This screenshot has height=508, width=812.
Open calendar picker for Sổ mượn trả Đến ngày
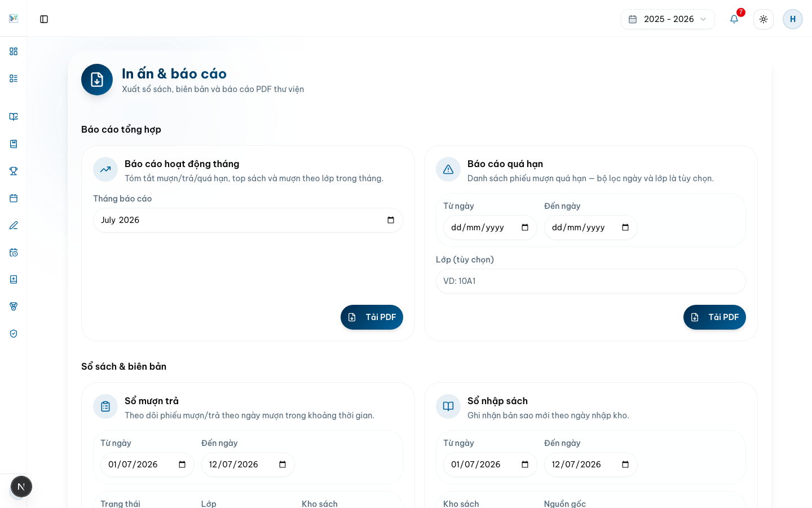(283, 465)
